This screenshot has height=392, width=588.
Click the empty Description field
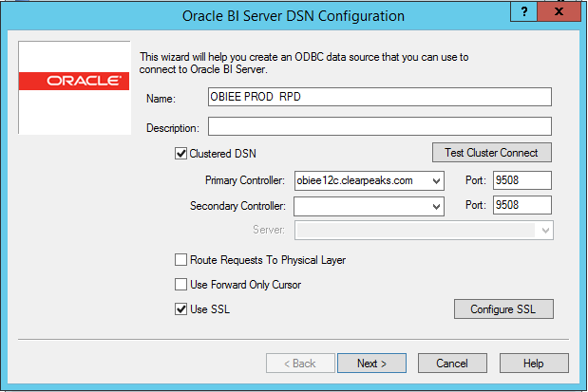[380, 126]
